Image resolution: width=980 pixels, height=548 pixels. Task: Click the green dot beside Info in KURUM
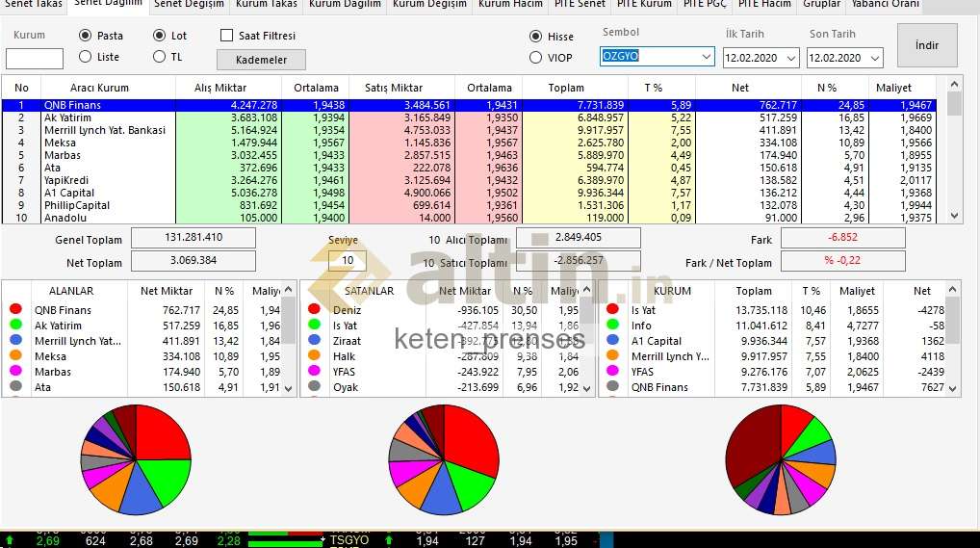pyautogui.click(x=612, y=324)
